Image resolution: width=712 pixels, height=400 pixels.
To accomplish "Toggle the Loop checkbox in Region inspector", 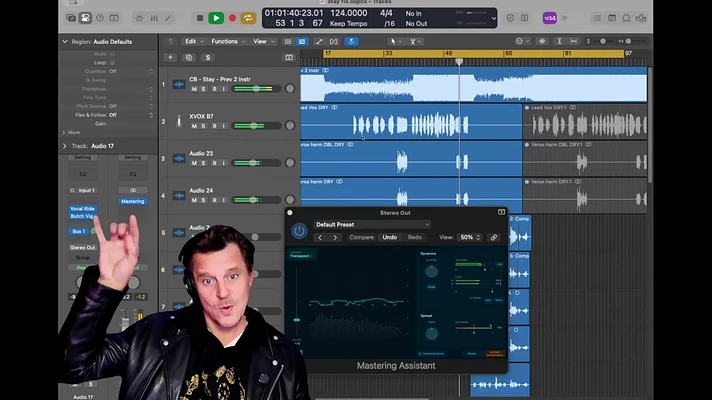I will 112,63.
